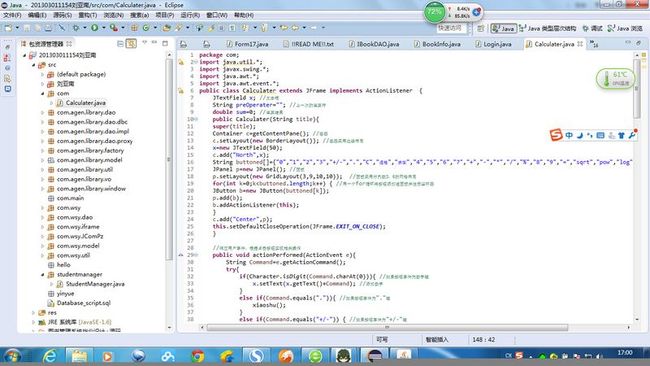Click the Quick Access search field

(x=451, y=28)
